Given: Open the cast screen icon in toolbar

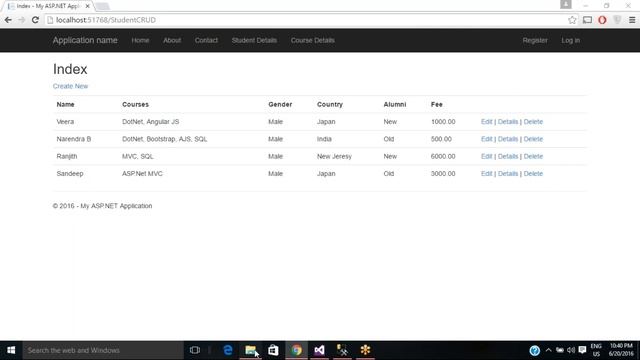Looking at the screenshot, I should pyautogui.click(x=587, y=20).
